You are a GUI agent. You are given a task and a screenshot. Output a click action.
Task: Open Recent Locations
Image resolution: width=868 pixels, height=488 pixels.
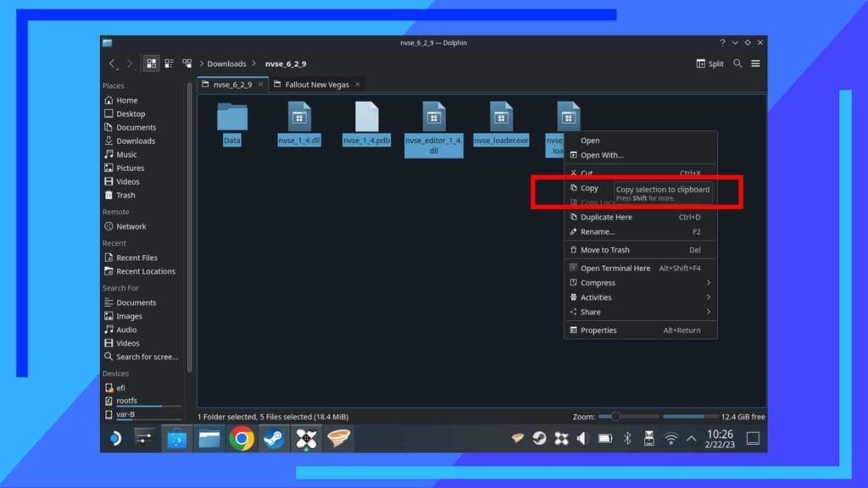(x=144, y=271)
